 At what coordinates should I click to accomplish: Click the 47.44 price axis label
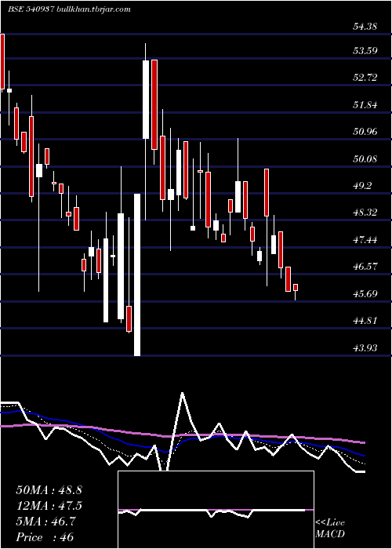[x=365, y=240]
